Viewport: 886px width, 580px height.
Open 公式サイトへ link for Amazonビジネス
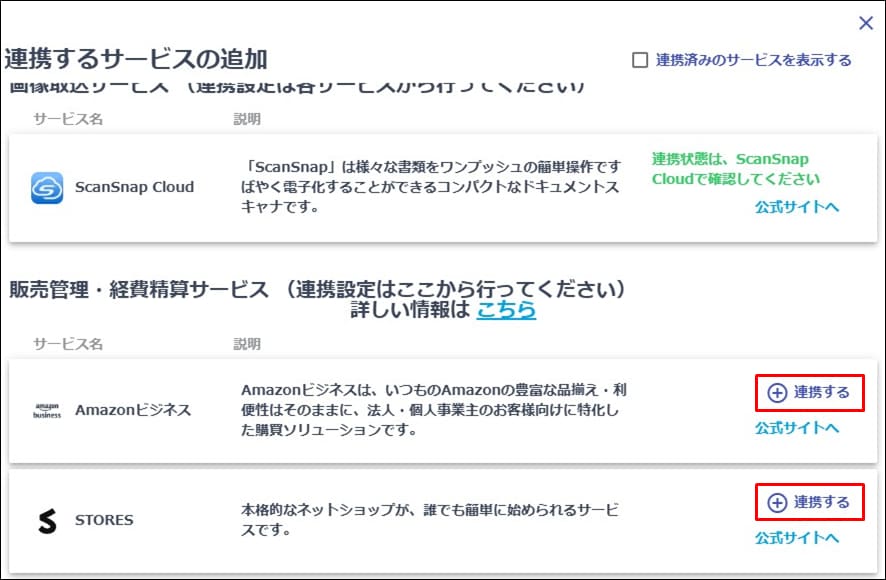pos(797,428)
